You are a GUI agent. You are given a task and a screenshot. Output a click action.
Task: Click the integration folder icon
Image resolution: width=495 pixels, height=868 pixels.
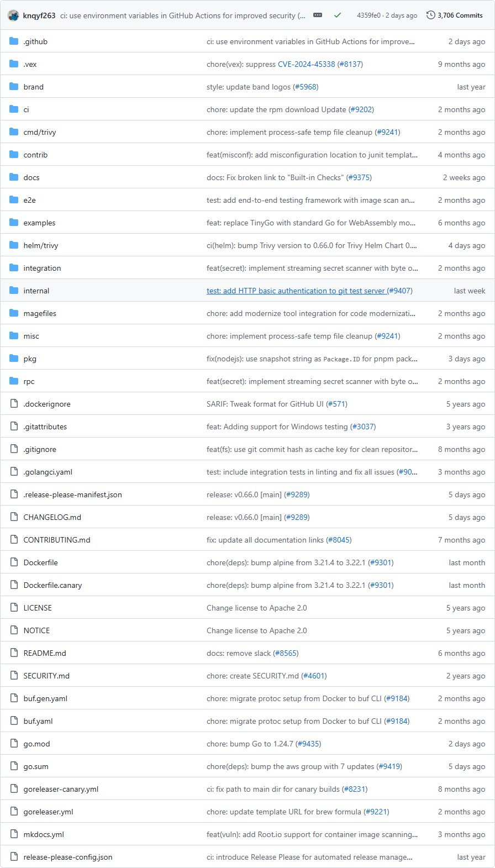click(x=14, y=268)
